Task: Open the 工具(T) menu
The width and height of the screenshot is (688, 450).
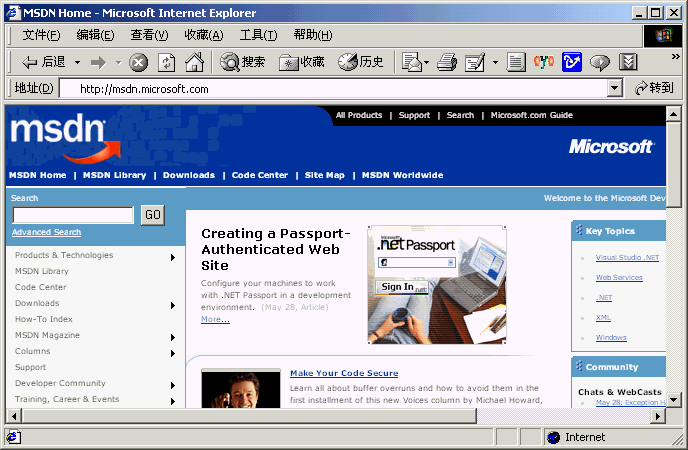Action: [x=258, y=35]
